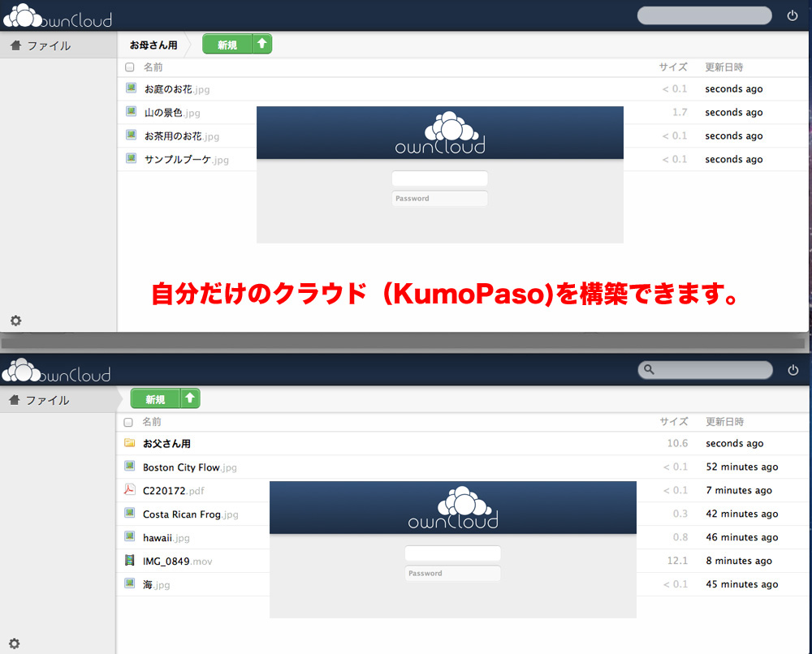Open IMG_0849.mov file
Image resolution: width=812 pixels, height=654 pixels.
178,561
